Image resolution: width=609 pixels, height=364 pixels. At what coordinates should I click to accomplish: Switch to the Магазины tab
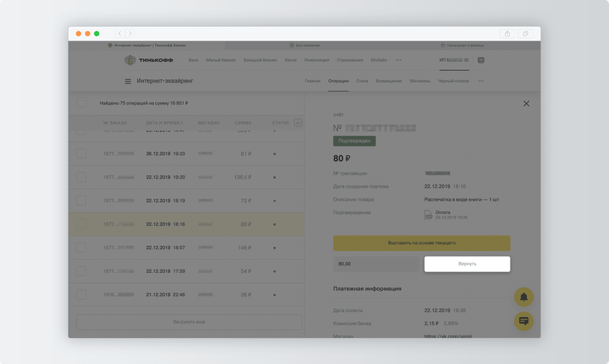click(420, 81)
